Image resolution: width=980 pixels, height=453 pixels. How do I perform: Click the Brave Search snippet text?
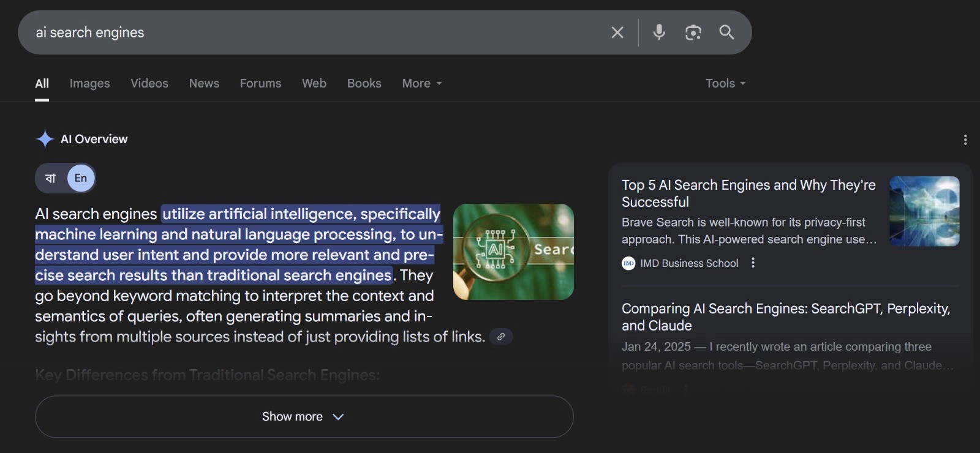[749, 231]
